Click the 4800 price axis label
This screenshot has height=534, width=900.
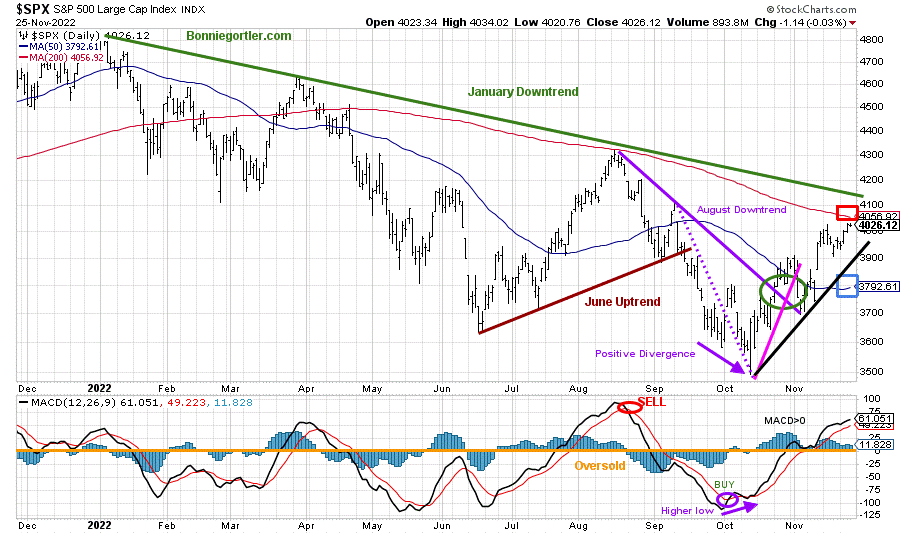click(872, 40)
